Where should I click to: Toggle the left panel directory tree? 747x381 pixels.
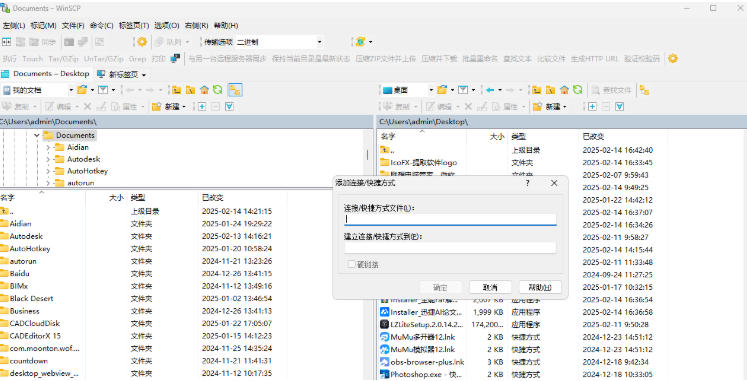[x=235, y=90]
